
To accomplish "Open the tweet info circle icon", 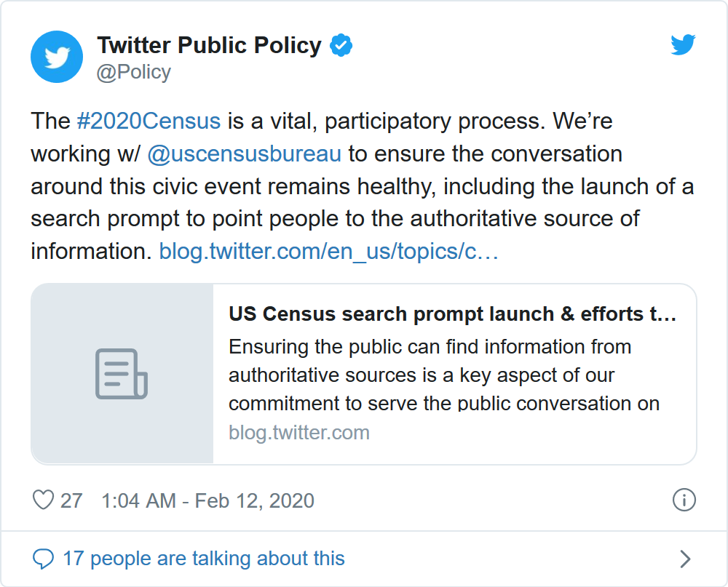I will point(684,500).
